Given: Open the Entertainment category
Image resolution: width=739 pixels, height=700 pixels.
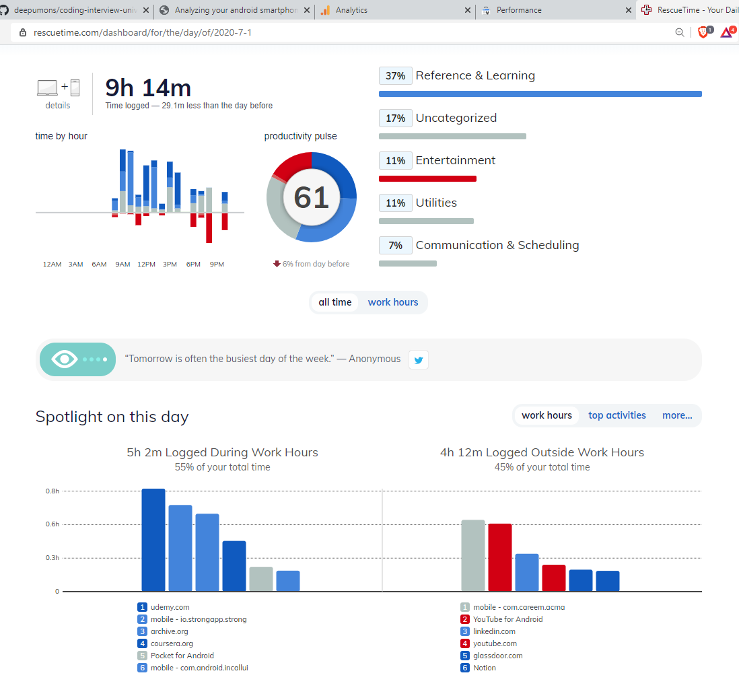Looking at the screenshot, I should click(455, 160).
